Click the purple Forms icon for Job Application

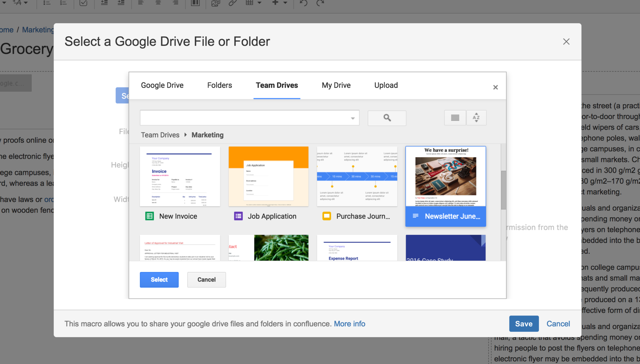(x=238, y=216)
